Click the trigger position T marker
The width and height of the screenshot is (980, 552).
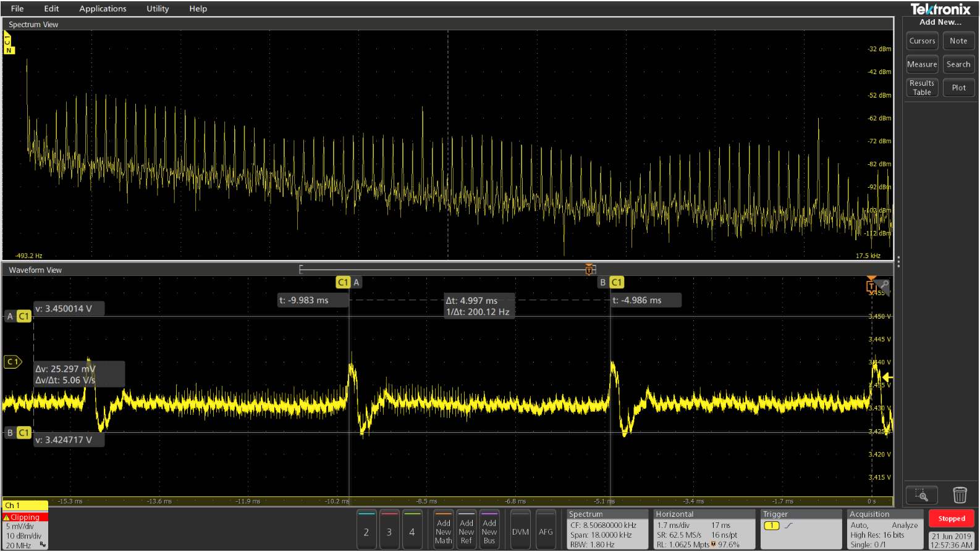click(x=871, y=285)
